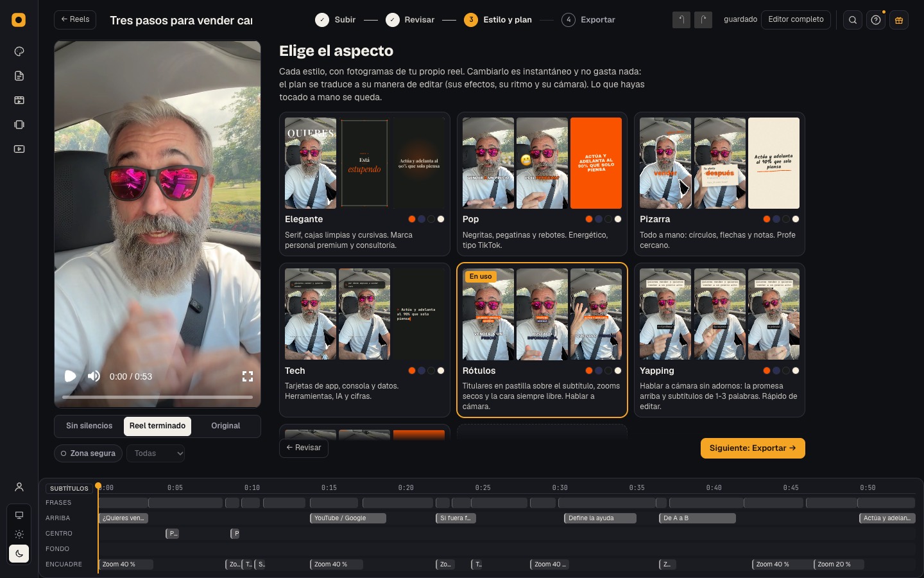Open the Editor completo

tap(796, 20)
